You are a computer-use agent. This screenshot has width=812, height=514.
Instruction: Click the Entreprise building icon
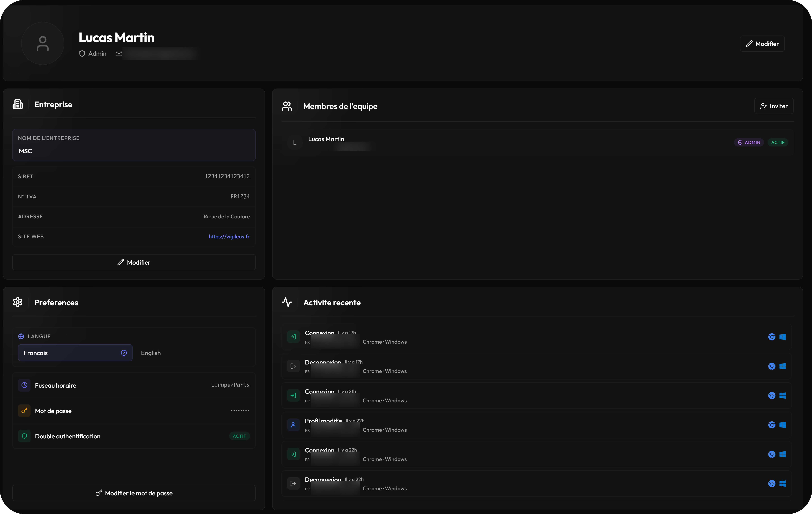point(18,104)
